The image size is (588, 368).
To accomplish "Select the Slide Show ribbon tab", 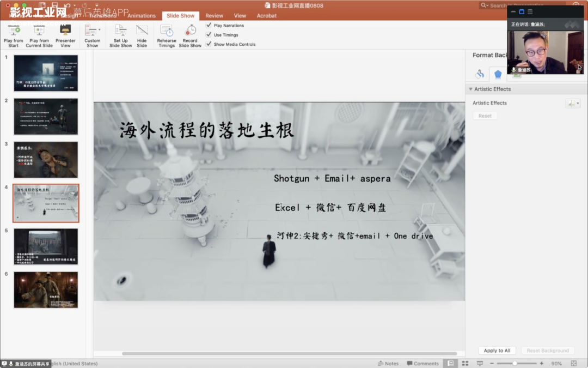I will pos(180,16).
